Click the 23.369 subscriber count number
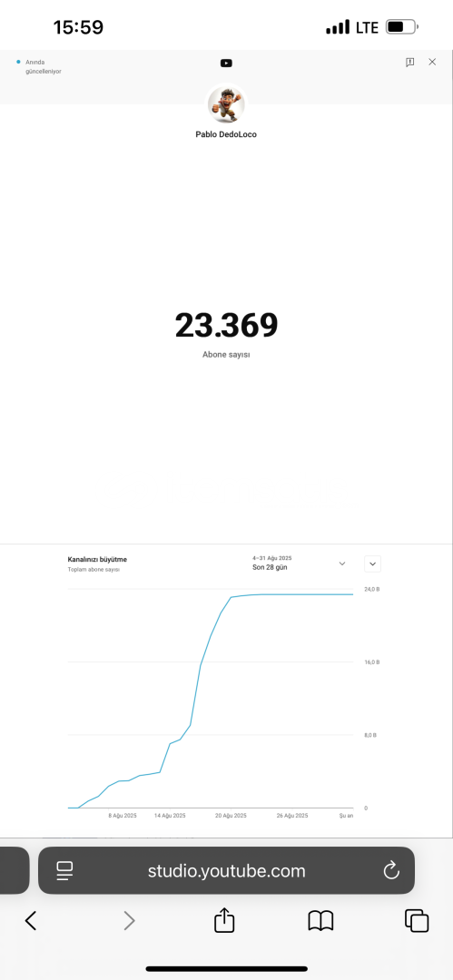 226,326
